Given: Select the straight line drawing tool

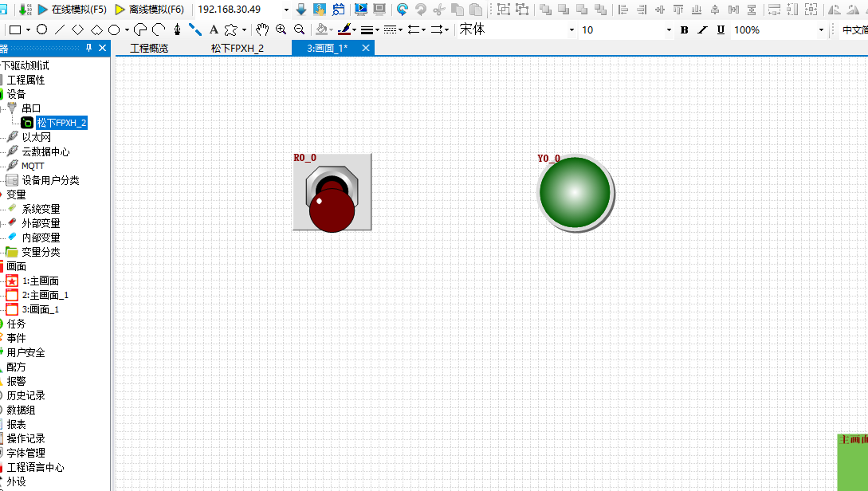Looking at the screenshot, I should point(60,30).
